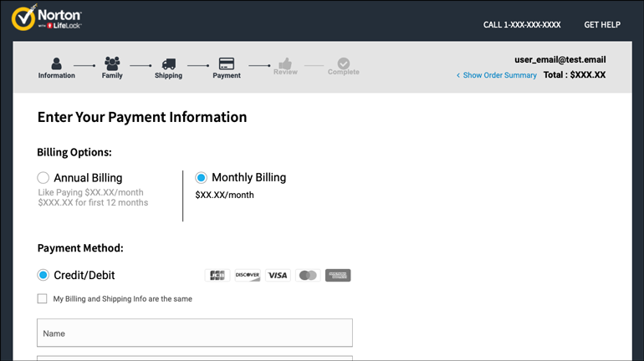This screenshot has width=644, height=361.
Task: Select the Annual Billing radio option
Action: click(43, 178)
